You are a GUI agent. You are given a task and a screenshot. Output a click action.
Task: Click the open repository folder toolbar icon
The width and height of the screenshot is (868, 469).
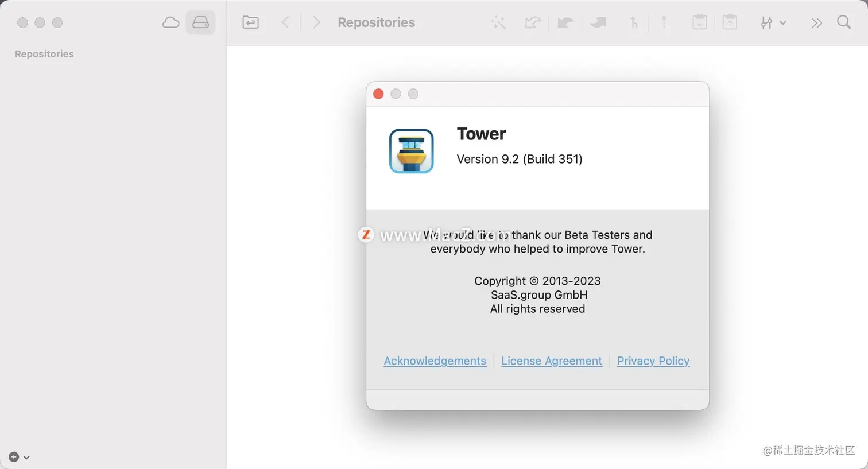[250, 22]
